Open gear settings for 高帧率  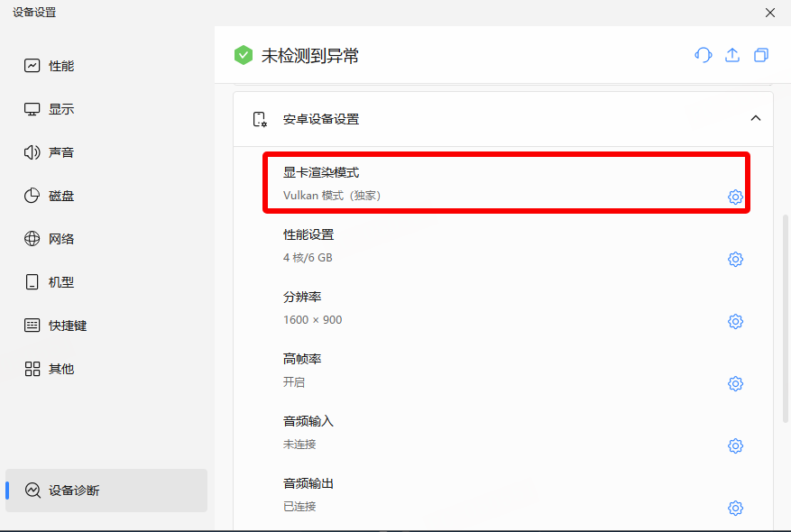[x=735, y=384]
